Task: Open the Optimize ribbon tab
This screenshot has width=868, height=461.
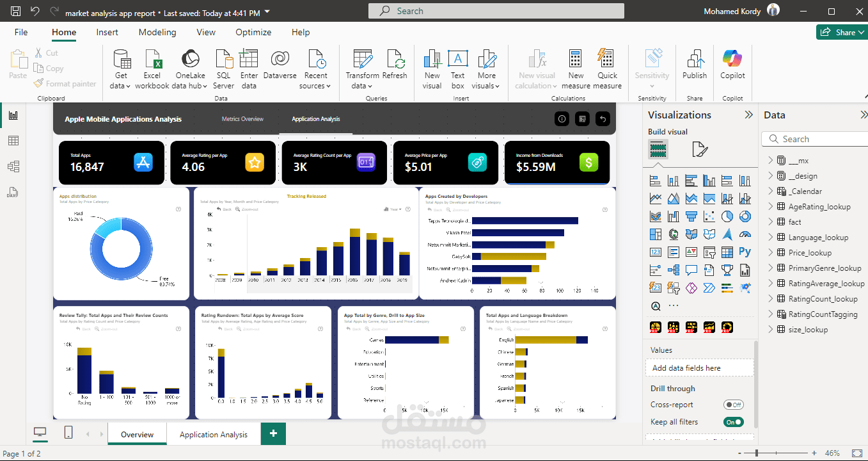Action: tap(253, 32)
